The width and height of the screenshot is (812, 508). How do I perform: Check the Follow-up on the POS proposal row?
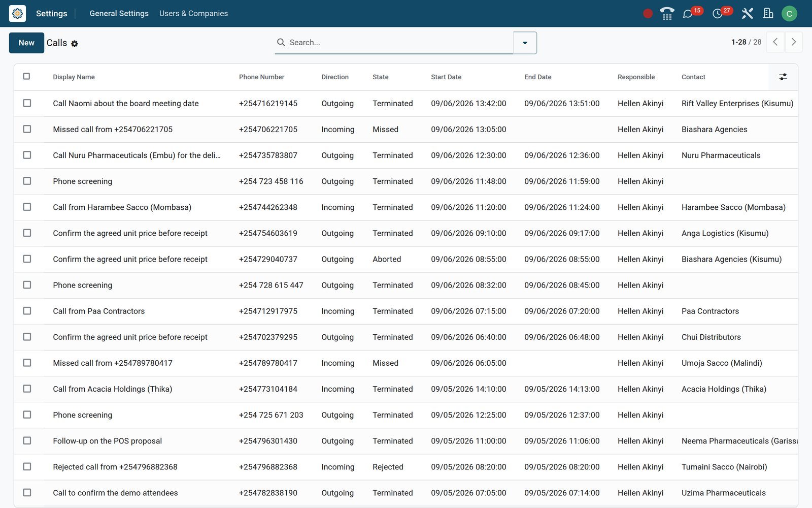[27, 440]
